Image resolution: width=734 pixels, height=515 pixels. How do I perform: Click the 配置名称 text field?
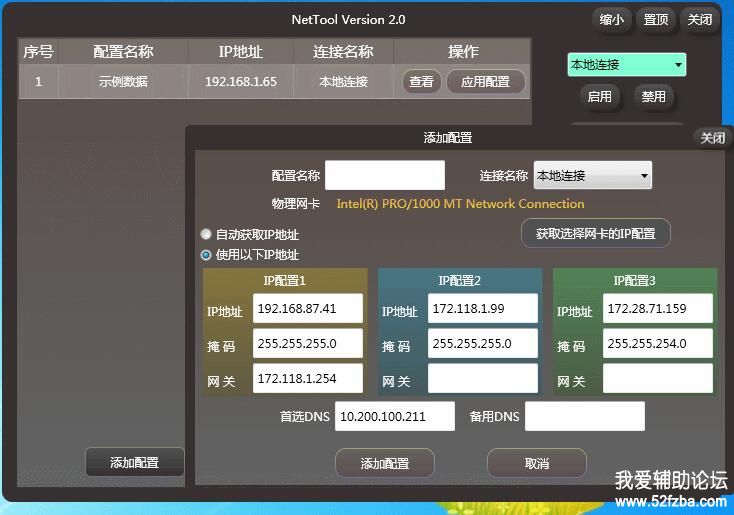384,176
